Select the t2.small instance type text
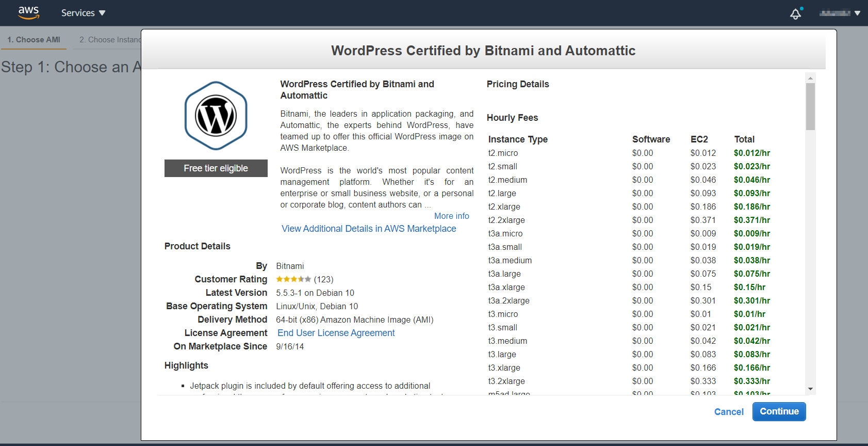This screenshot has height=446, width=868. pos(502,166)
